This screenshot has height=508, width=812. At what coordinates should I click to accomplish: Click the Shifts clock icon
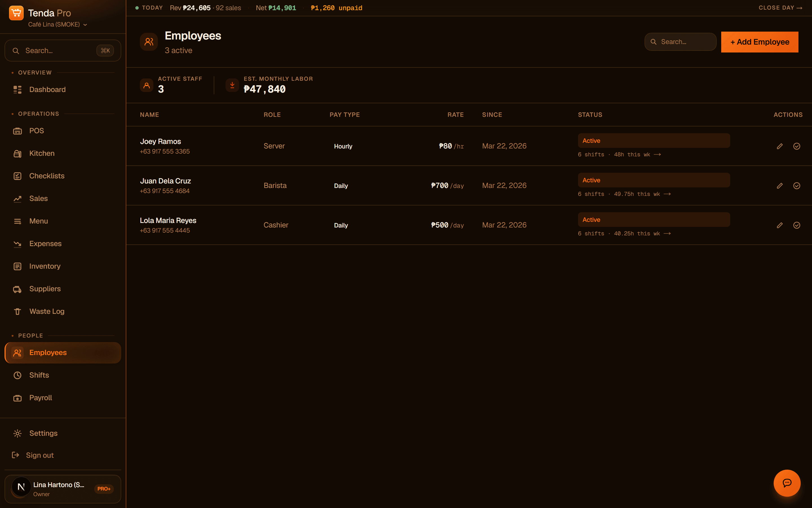17,375
